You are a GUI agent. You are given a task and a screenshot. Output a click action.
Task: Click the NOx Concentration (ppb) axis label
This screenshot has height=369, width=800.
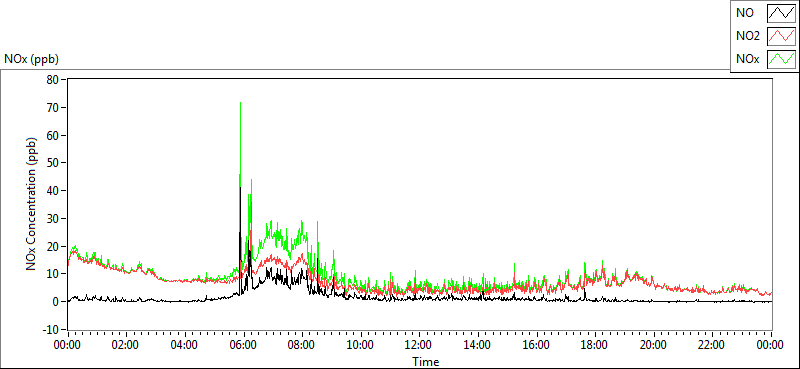tap(32, 204)
